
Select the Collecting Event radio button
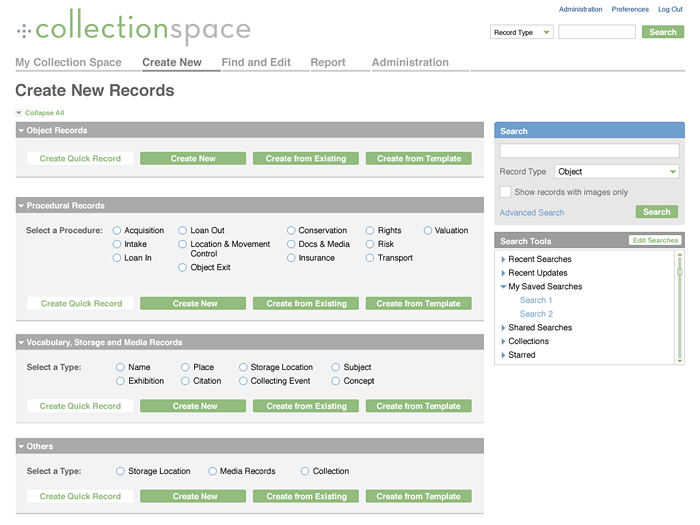tap(243, 381)
